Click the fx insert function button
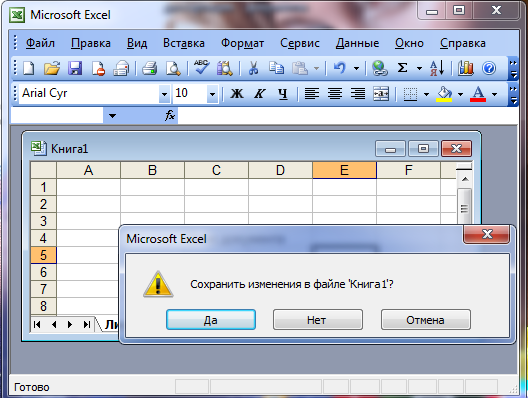 tap(170, 115)
